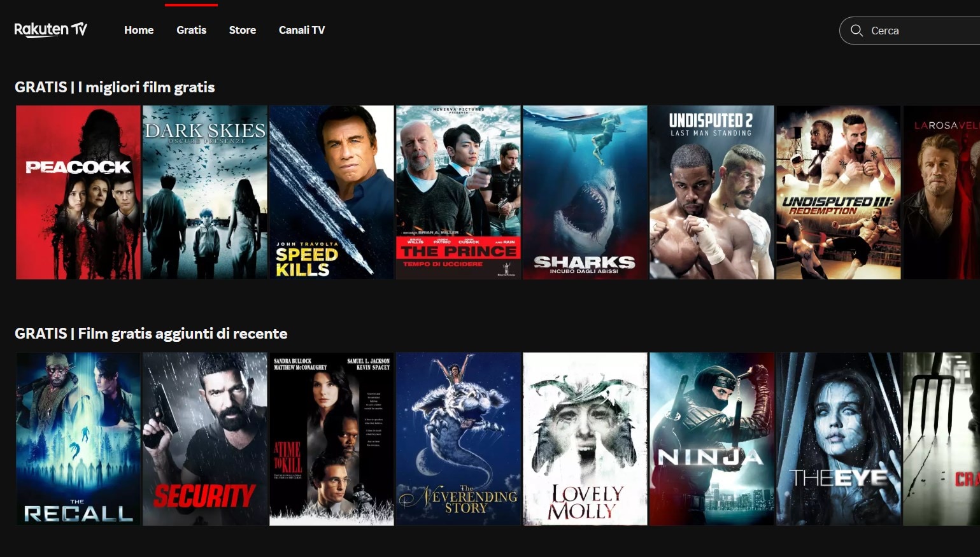Choose The Eye movie poster
Viewport: 980px width, 557px height.
tap(839, 439)
